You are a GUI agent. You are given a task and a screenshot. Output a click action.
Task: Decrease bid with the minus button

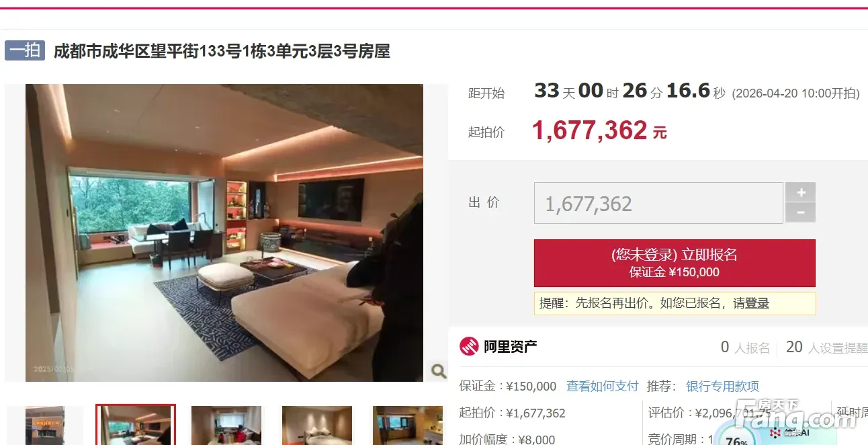pyautogui.click(x=801, y=212)
